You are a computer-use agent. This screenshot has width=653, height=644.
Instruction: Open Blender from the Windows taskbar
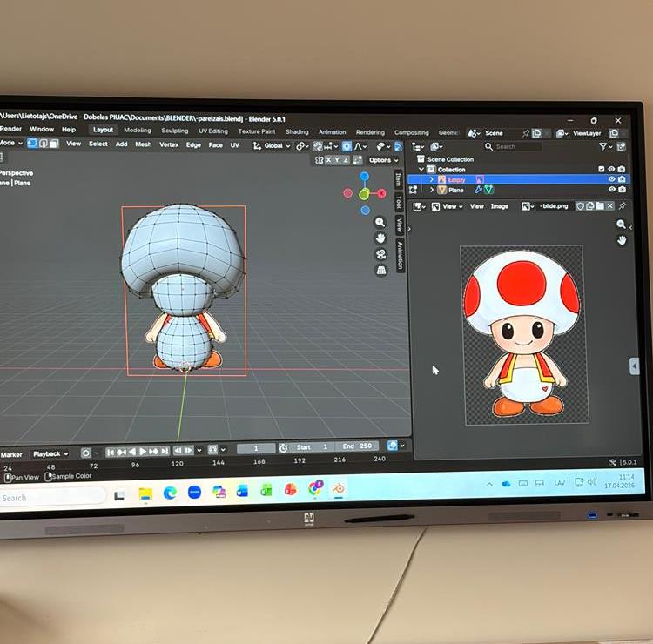[339, 488]
